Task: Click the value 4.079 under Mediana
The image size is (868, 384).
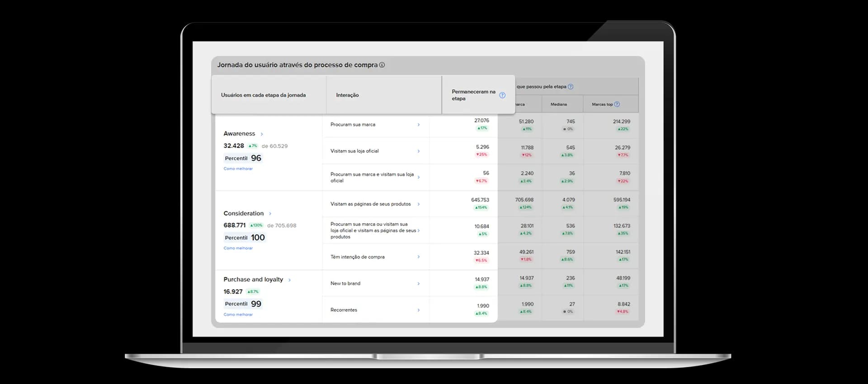Action: (569, 200)
